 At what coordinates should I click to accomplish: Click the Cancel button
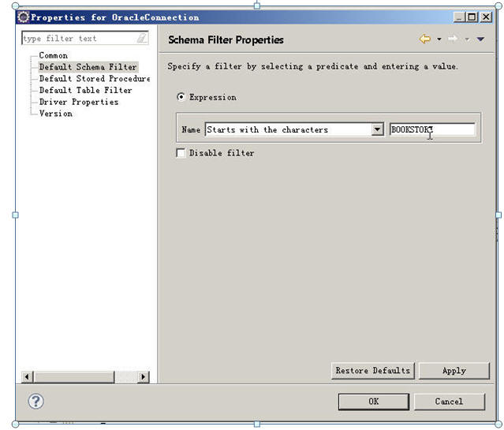click(449, 402)
